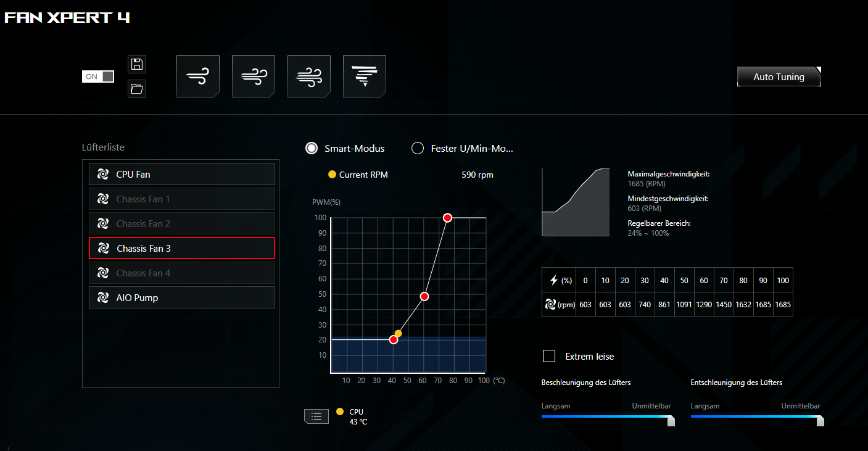This screenshot has height=451, width=868.
Task: Select the Silent fan profile icon
Action: [198, 77]
